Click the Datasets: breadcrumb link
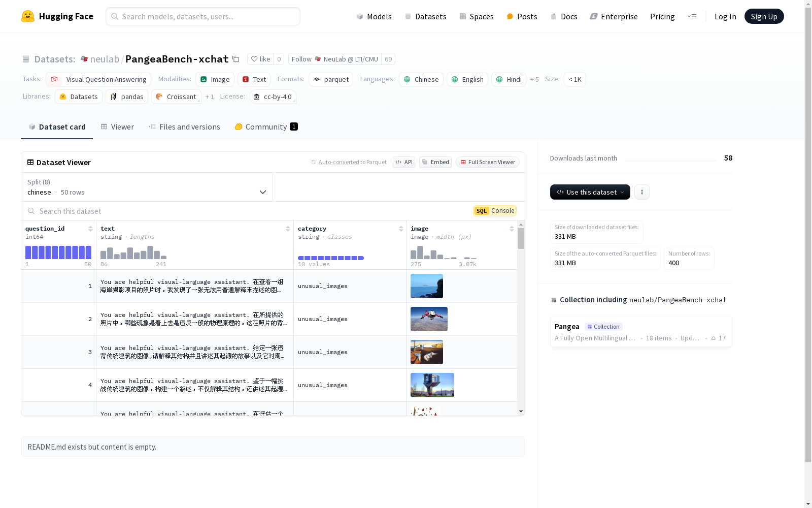812x508 pixels. pyautogui.click(x=54, y=59)
